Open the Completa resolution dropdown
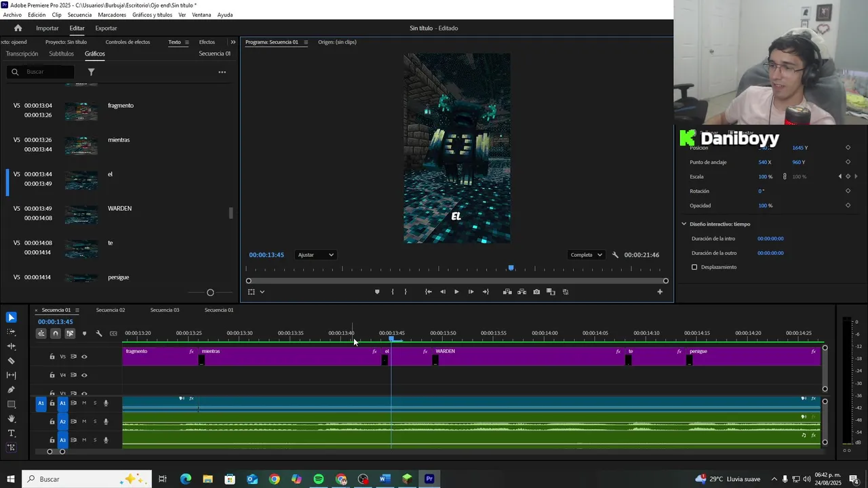This screenshot has width=868, height=488. (587, 255)
